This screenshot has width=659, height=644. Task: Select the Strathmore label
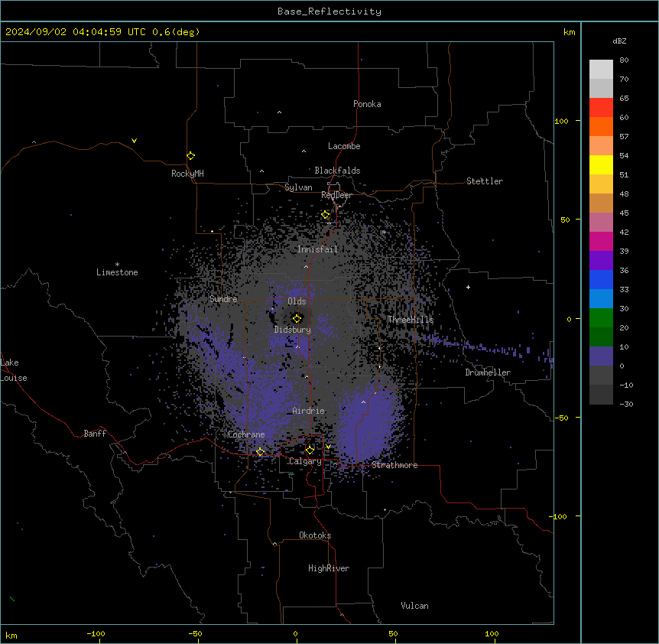(394, 465)
